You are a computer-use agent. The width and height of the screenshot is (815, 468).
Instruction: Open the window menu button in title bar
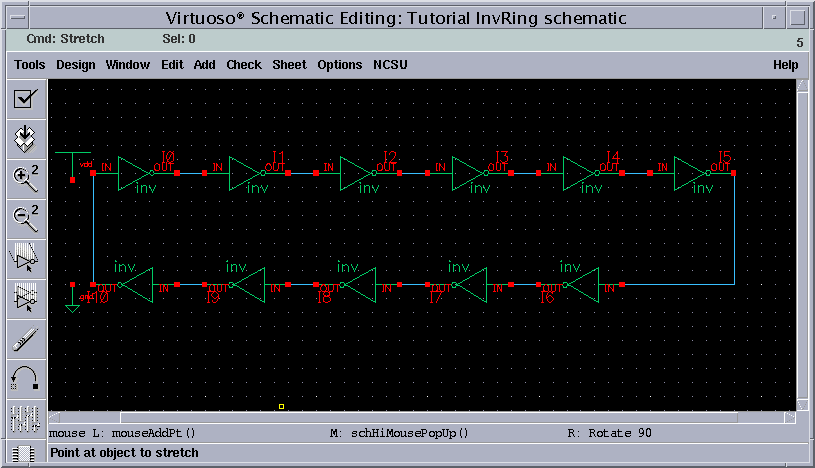(18, 18)
